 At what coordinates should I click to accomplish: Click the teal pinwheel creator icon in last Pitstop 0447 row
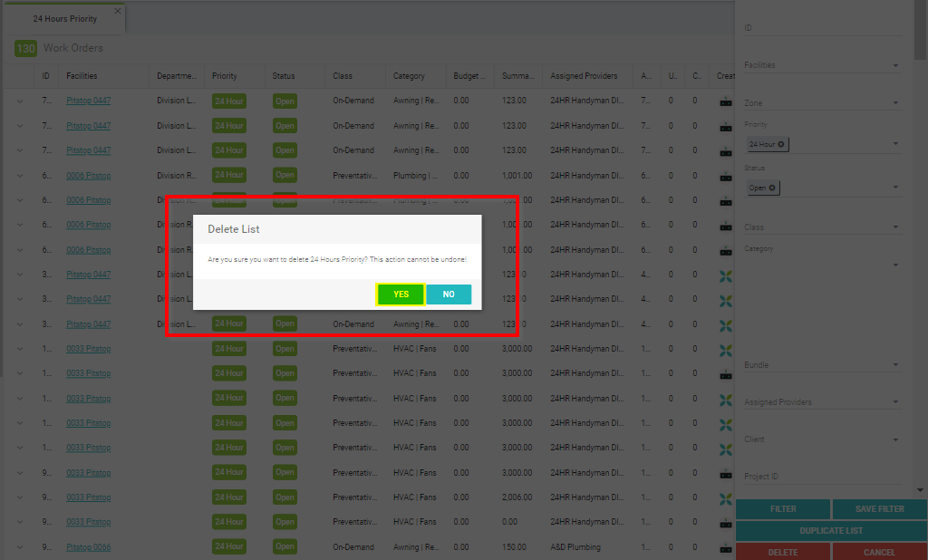point(725,324)
